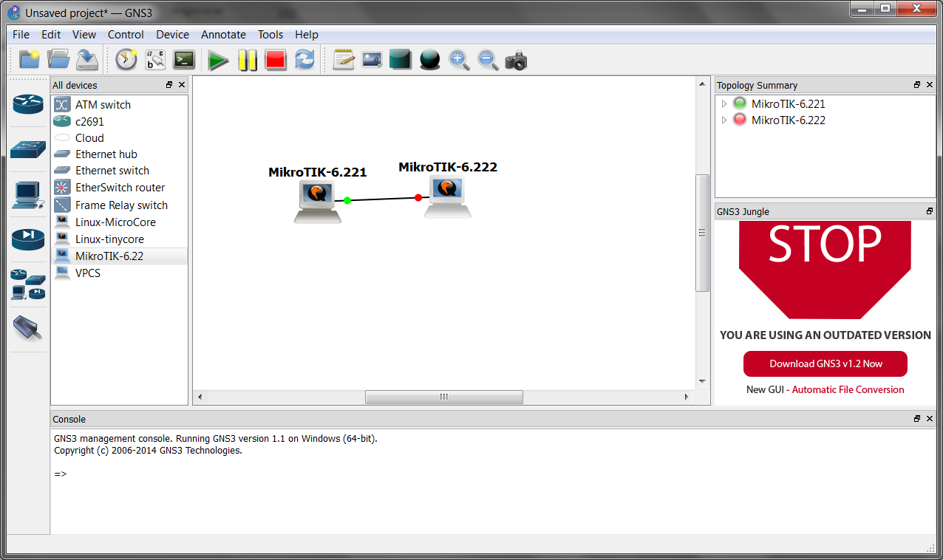Close the Topology Summary panel
The image size is (943, 560).
pyautogui.click(x=930, y=85)
